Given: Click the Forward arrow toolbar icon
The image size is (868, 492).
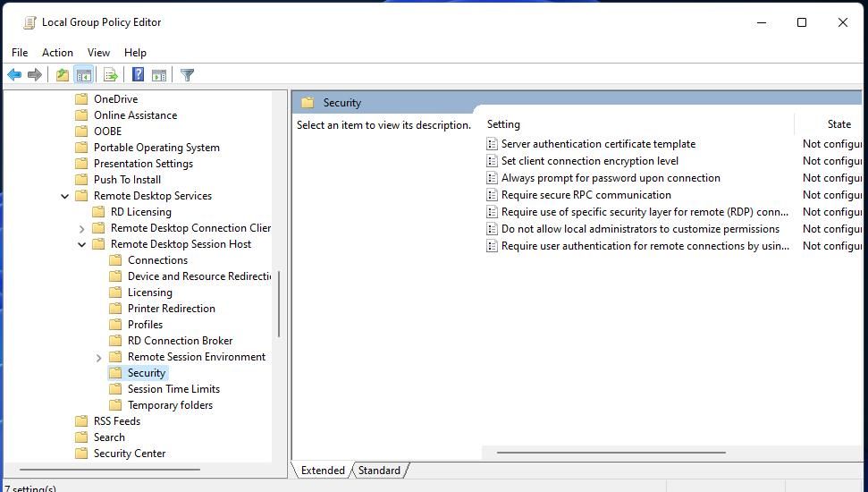Looking at the screenshot, I should point(34,74).
